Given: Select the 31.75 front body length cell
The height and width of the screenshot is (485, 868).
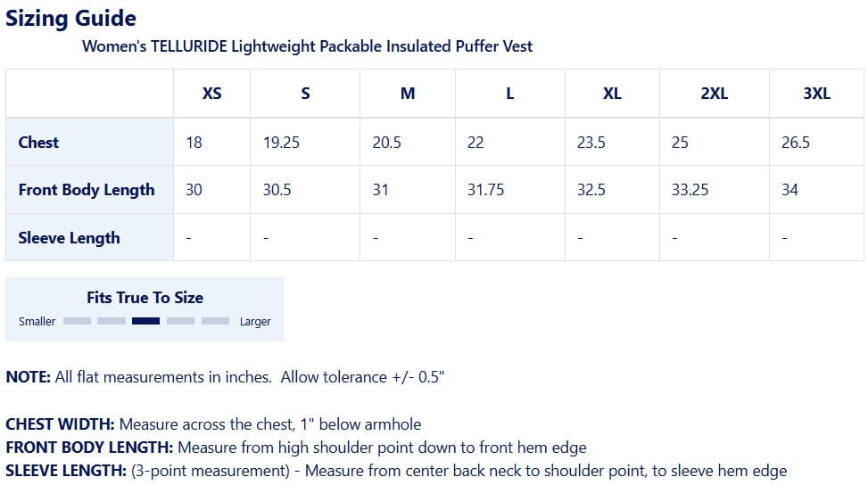Looking at the screenshot, I should 485,190.
